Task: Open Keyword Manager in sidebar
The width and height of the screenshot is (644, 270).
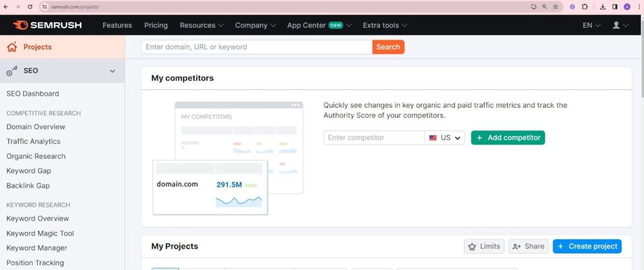Action: 36,248
